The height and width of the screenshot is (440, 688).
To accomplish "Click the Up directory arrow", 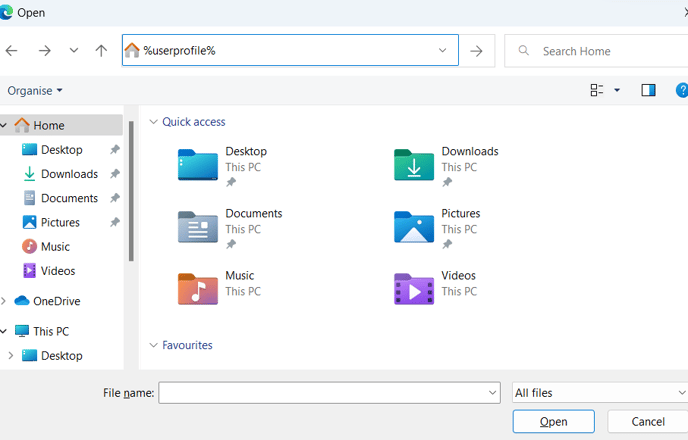I will (101, 51).
